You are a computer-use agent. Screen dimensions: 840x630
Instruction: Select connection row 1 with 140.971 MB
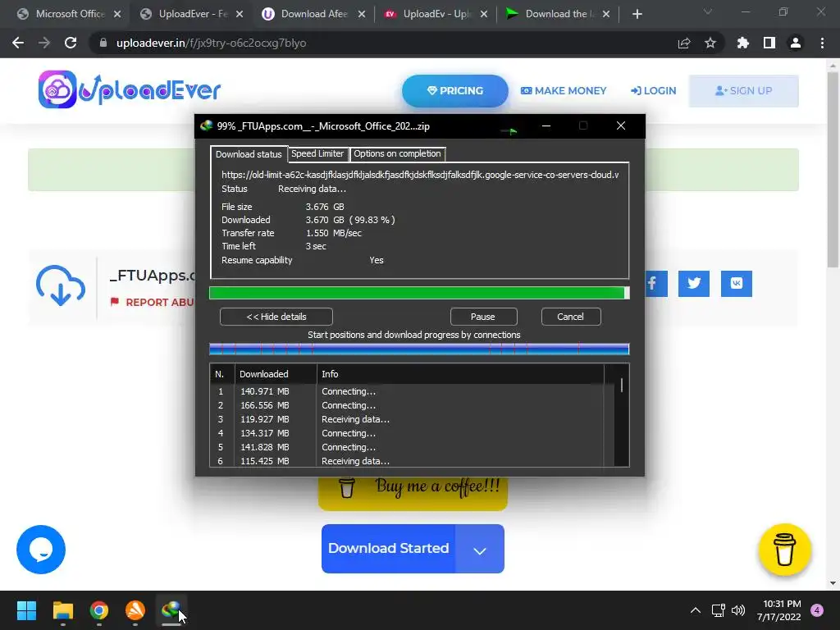407,391
